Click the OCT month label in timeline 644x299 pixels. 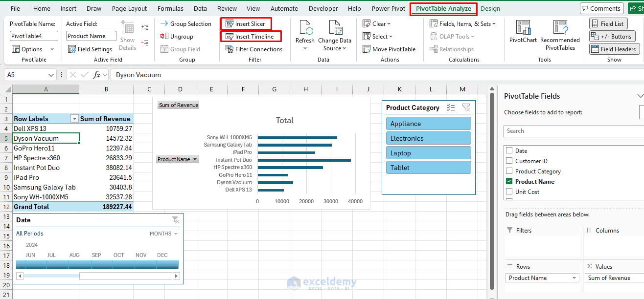coord(119,255)
